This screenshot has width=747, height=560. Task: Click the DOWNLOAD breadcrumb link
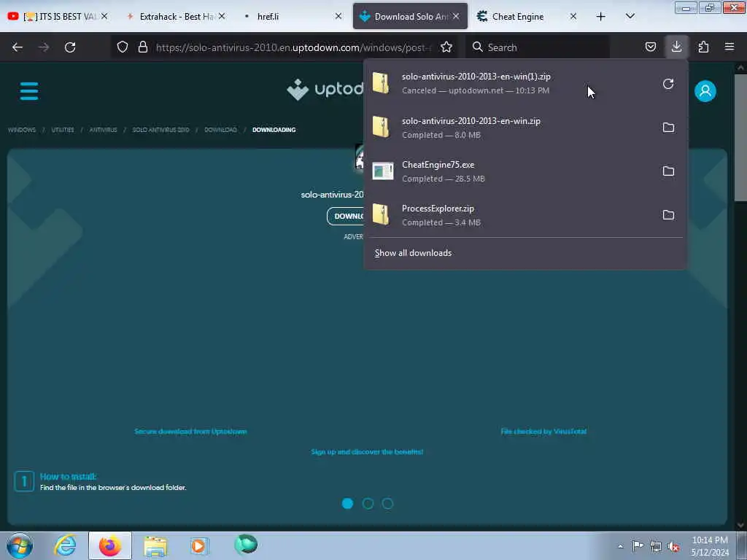tap(220, 130)
